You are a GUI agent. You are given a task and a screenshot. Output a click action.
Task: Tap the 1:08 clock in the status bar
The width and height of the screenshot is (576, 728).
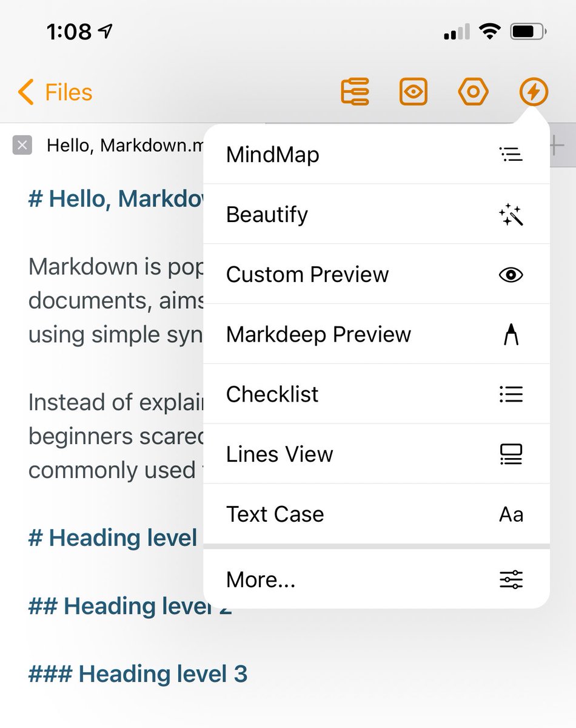[x=69, y=32]
